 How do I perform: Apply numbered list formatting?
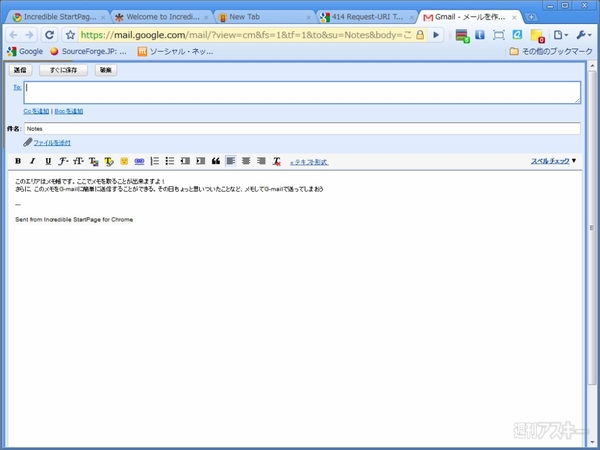(x=155, y=161)
